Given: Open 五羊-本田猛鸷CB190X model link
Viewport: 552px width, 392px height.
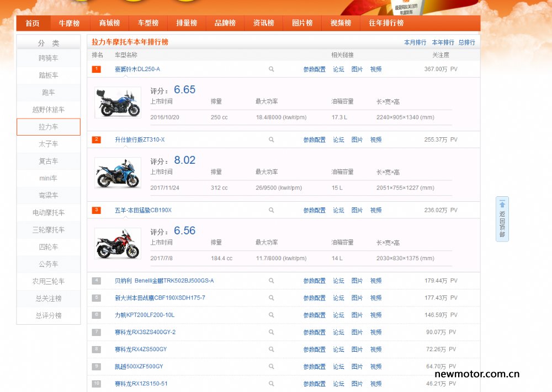Looking at the screenshot, I should point(144,210).
